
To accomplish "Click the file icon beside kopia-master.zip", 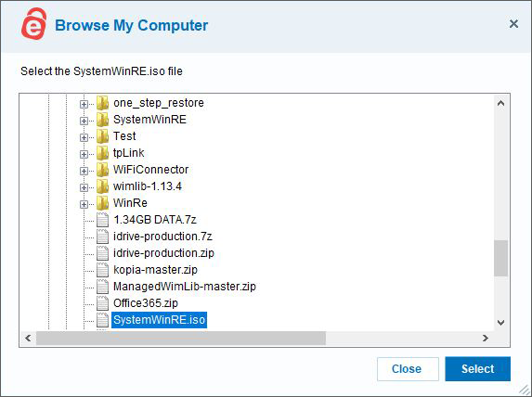I will click(x=102, y=270).
